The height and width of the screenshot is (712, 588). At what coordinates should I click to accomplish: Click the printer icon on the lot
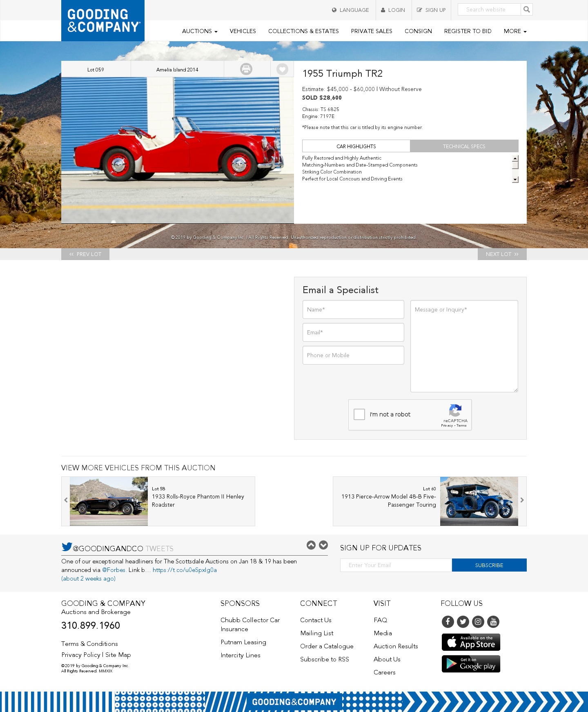click(x=246, y=69)
